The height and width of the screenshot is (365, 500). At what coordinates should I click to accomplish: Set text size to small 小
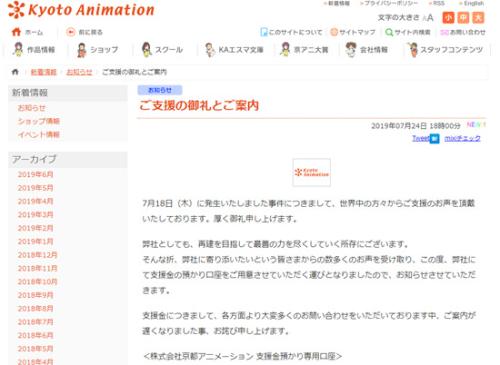(x=448, y=18)
